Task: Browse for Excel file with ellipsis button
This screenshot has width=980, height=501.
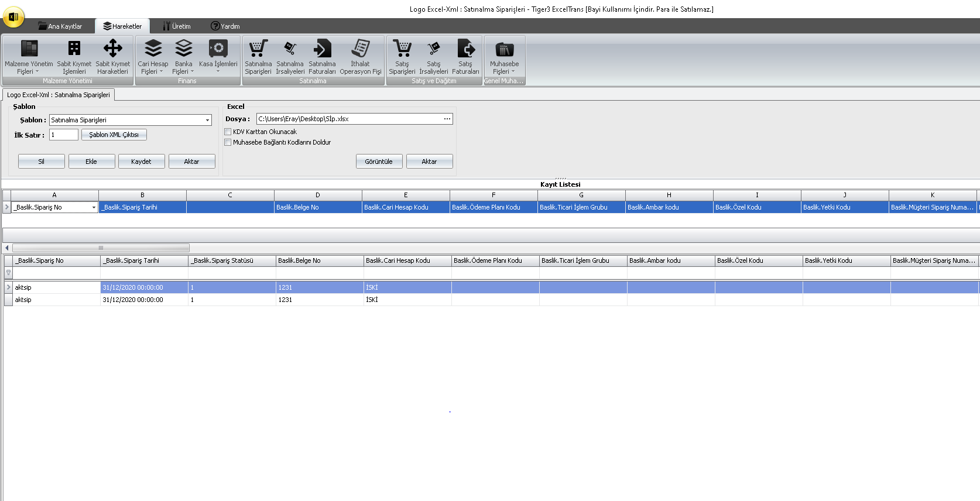Action: (447, 119)
